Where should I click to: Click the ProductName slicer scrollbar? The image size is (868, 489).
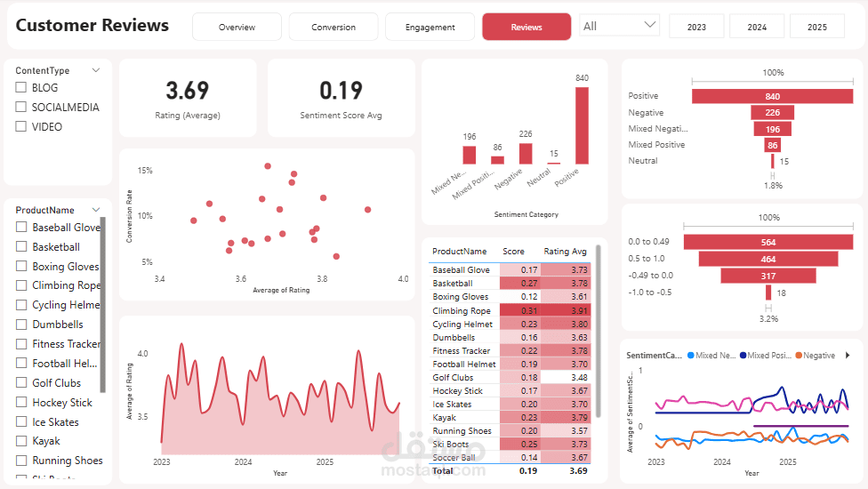click(102, 305)
